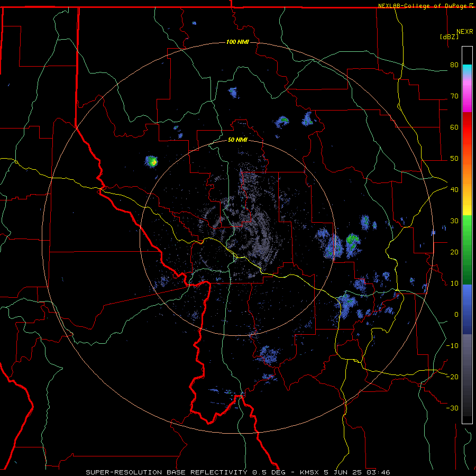
Task: Click the 10 value on the dBZ scale
Action: [454, 283]
